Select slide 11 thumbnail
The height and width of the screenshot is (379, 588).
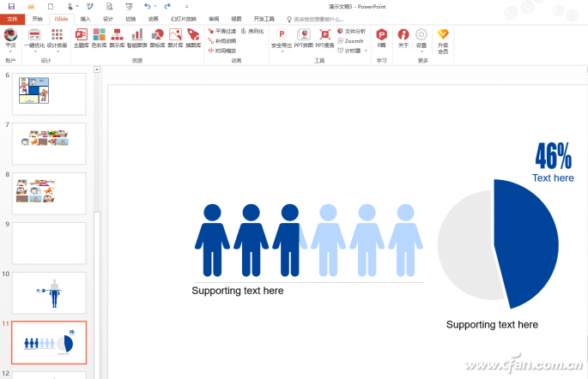pyautogui.click(x=49, y=342)
